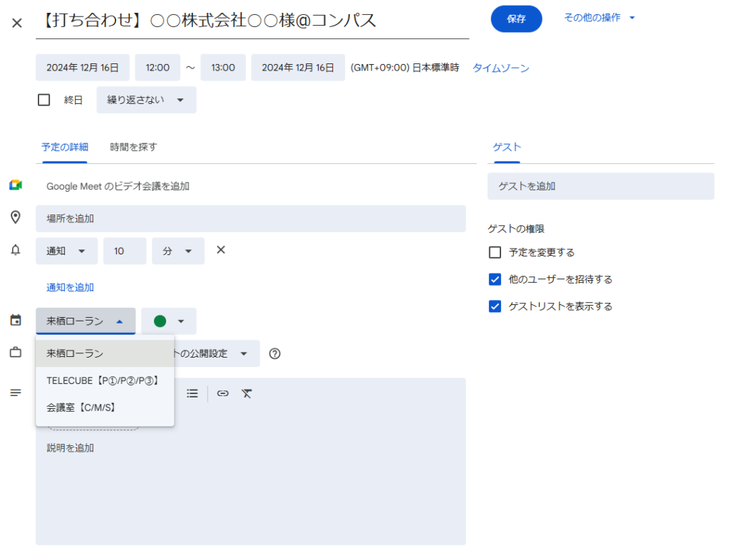This screenshot has width=730, height=560.
Task: Select TELECUBE【P①/P②/P③】 calendar option
Action: coord(103,380)
